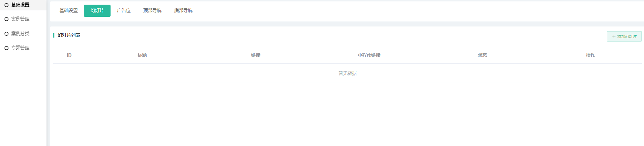The image size is (644, 146).
Task: Click the plus icon on 添加幻灯片
Action: point(614,36)
